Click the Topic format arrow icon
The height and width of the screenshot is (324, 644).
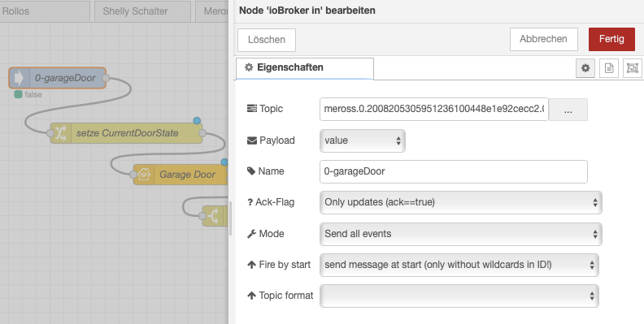pyautogui.click(x=252, y=296)
